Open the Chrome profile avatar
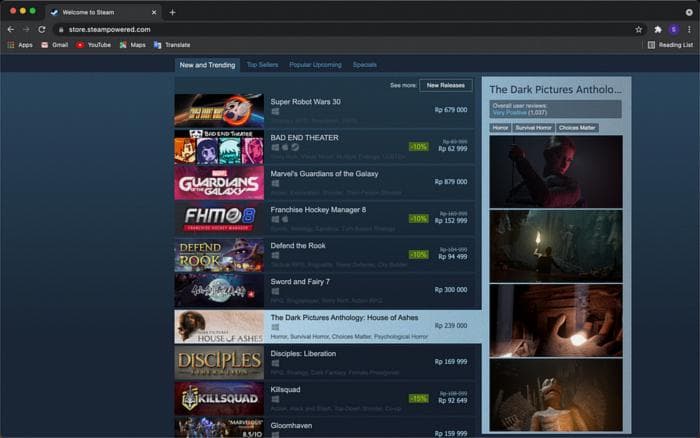The width and height of the screenshot is (700, 438). click(x=674, y=29)
